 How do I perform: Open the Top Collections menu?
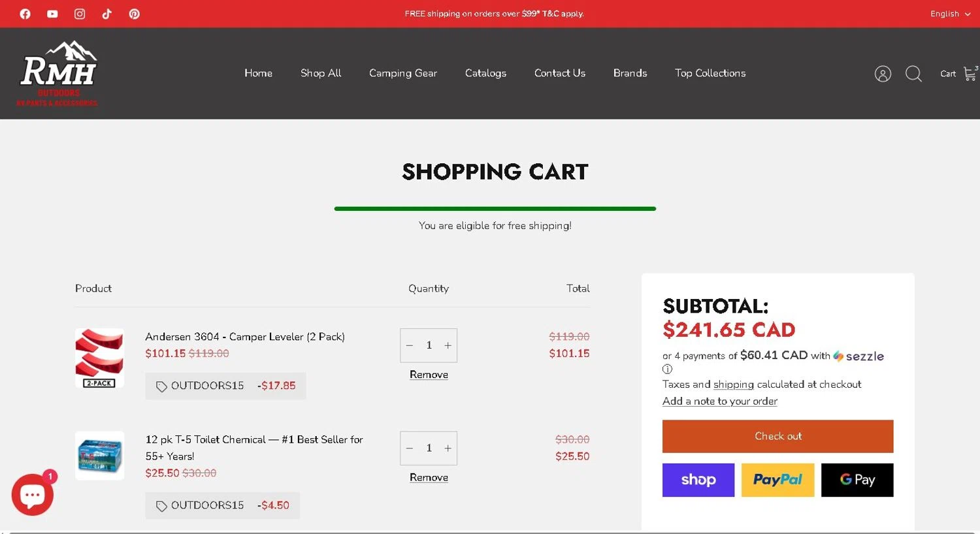click(x=710, y=73)
